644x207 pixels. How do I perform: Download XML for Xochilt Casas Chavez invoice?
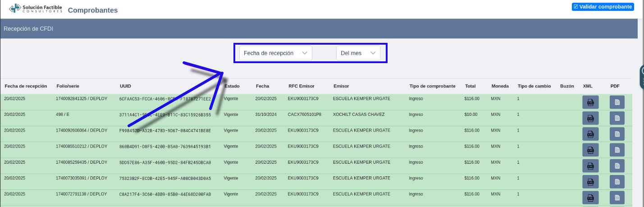coord(590,118)
